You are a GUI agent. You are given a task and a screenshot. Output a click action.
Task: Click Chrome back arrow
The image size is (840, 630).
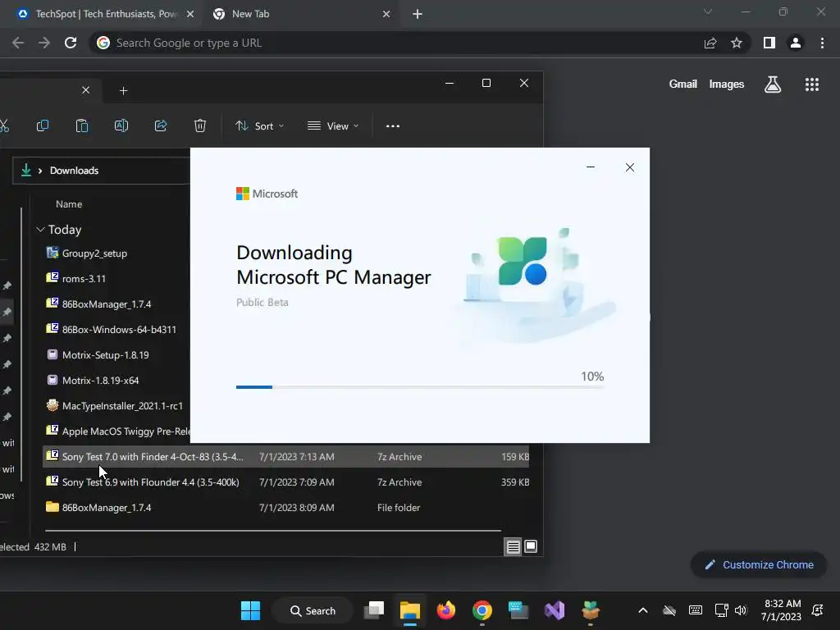18,43
